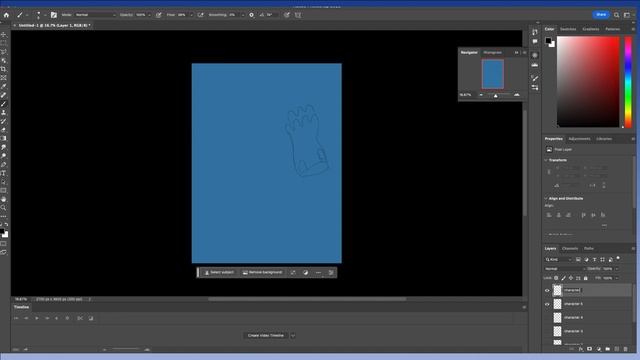Show the character 3 layer
The width and height of the screenshot is (640, 360).
[x=547, y=331]
